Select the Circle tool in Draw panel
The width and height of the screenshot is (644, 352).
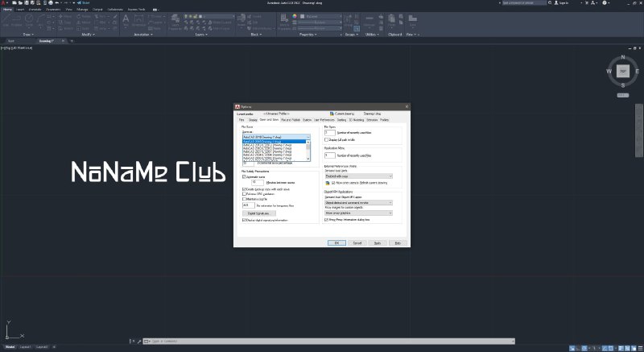tap(29, 20)
